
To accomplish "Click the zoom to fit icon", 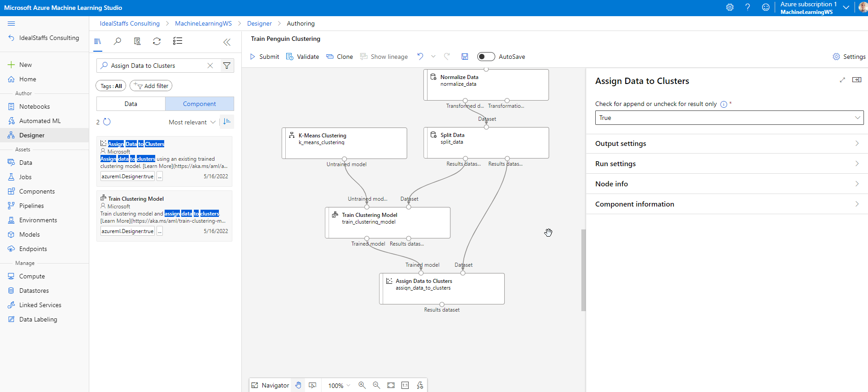I will click(x=391, y=385).
